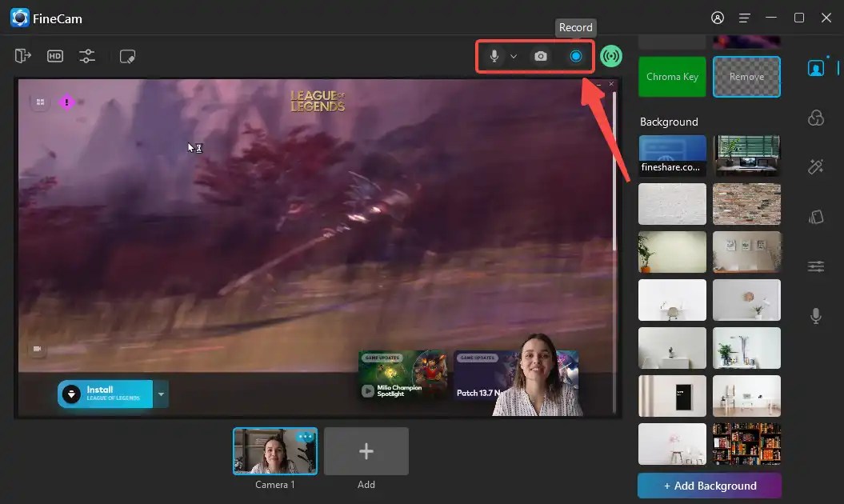Switch to the camera panel tab
Image resolution: width=844 pixels, height=504 pixels.
click(815, 67)
